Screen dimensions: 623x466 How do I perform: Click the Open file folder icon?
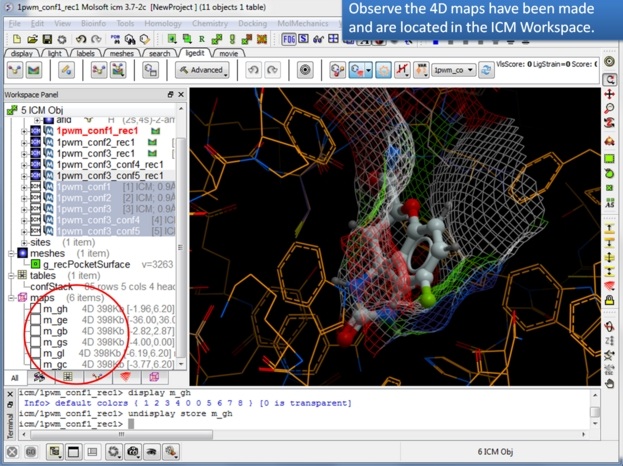pyautogui.click(x=32, y=37)
